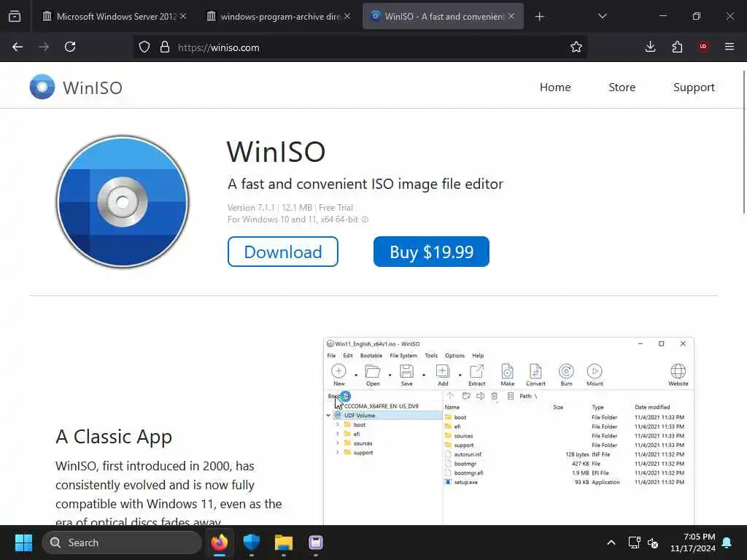
Task: Select the WinISO browser tab
Action: tap(443, 16)
